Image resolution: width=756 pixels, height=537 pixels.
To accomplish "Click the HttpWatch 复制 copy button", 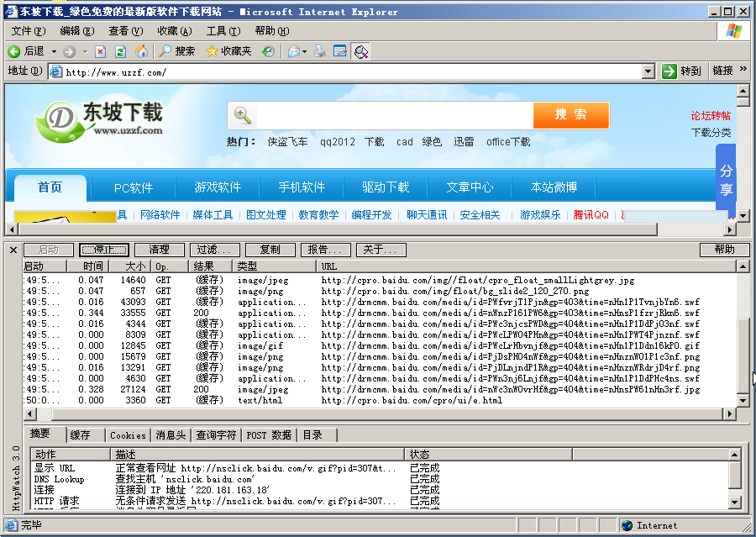I will [x=270, y=250].
